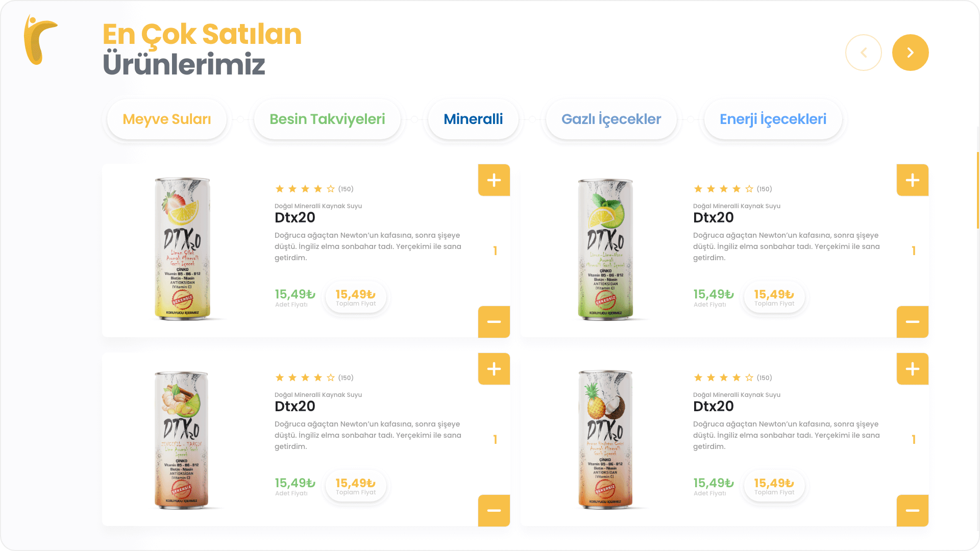The width and height of the screenshot is (980, 551).
Task: Click the next arrow carousel button
Action: click(910, 53)
